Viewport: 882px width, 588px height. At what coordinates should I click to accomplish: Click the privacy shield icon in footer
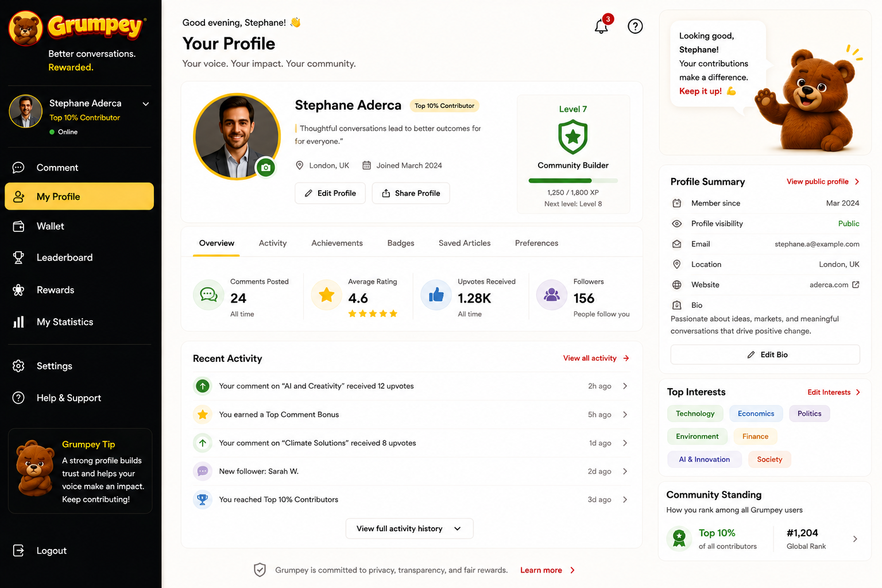pos(260,570)
